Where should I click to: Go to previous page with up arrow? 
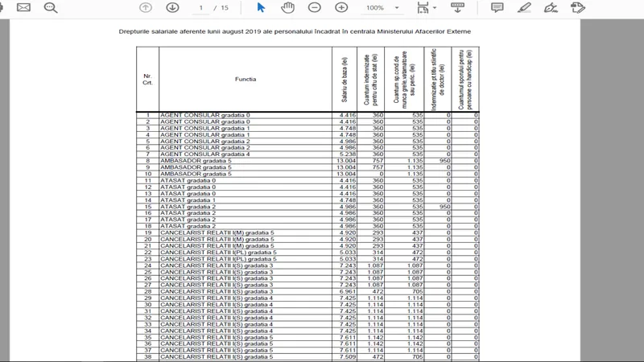point(146,7)
